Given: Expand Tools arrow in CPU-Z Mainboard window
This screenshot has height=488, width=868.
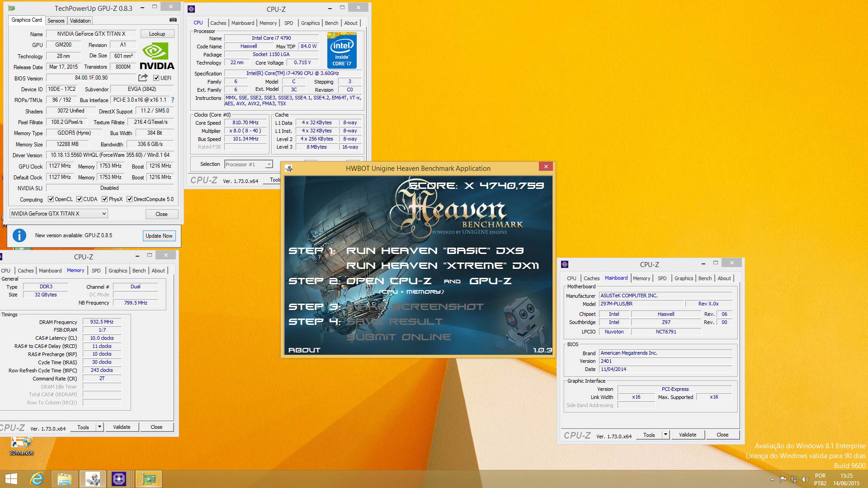Looking at the screenshot, I should 665,435.
